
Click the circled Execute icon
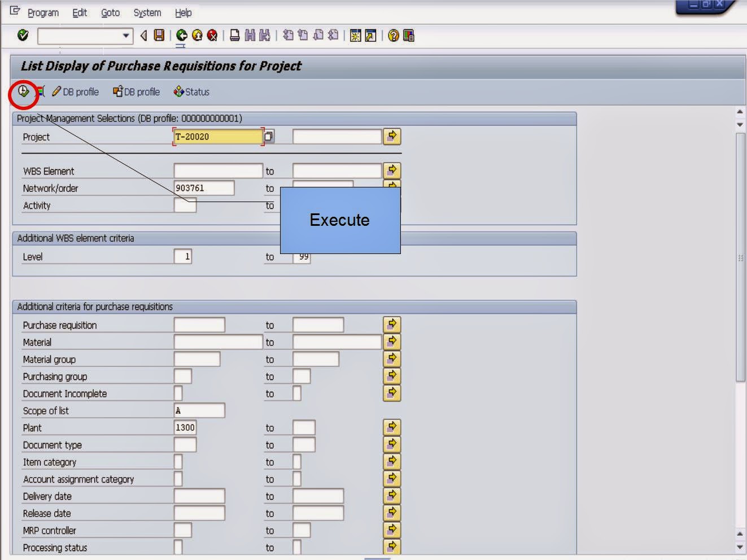[22, 91]
